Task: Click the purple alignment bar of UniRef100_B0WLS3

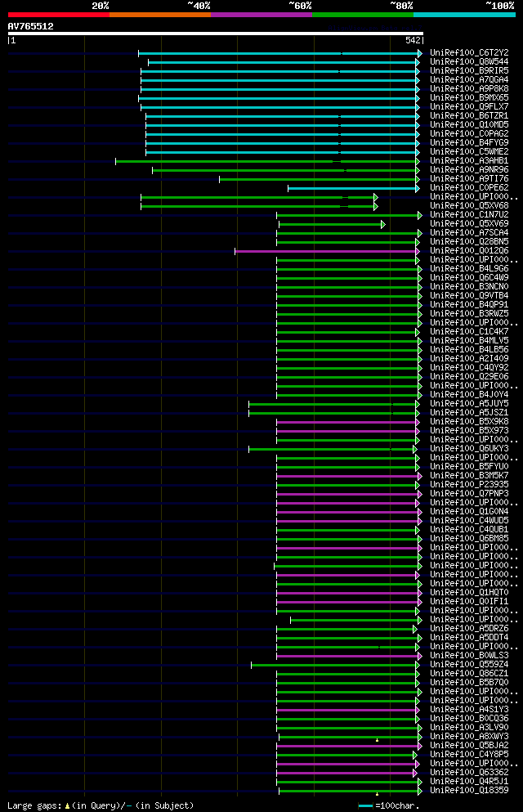Action: tap(349, 656)
